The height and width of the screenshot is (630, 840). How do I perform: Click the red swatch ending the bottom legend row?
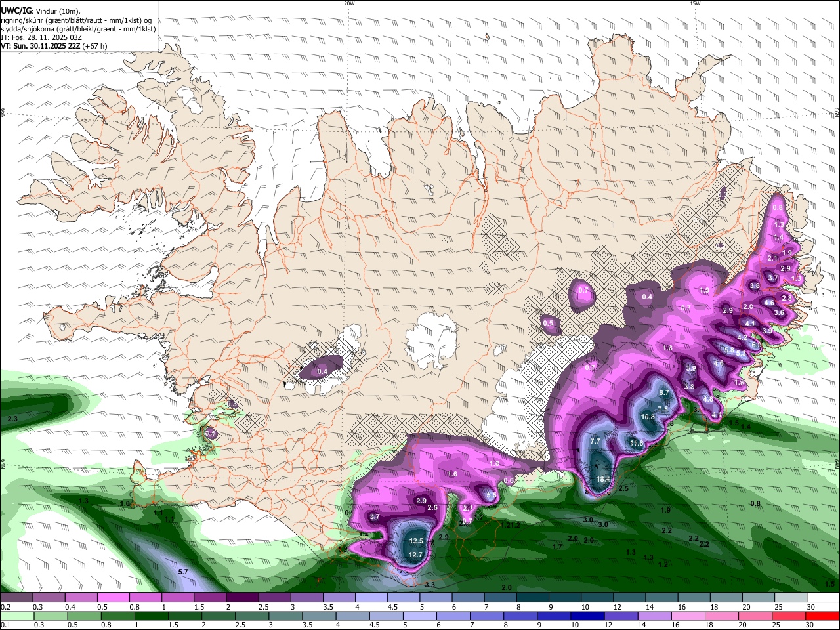click(x=823, y=616)
